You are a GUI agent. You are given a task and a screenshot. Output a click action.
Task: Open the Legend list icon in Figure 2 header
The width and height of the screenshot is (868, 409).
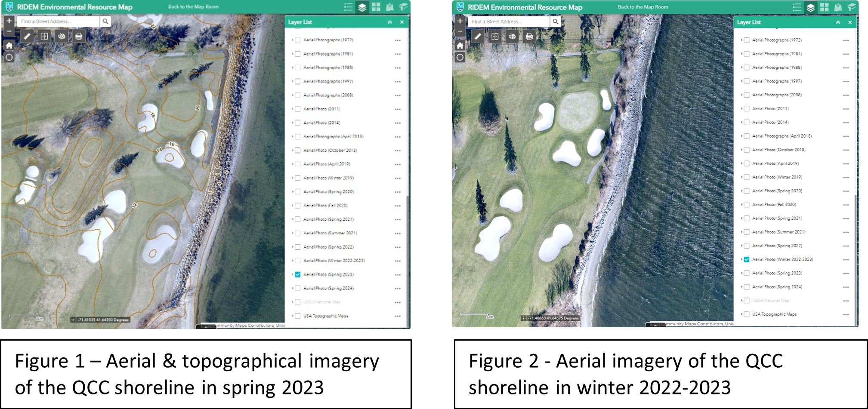797,7
